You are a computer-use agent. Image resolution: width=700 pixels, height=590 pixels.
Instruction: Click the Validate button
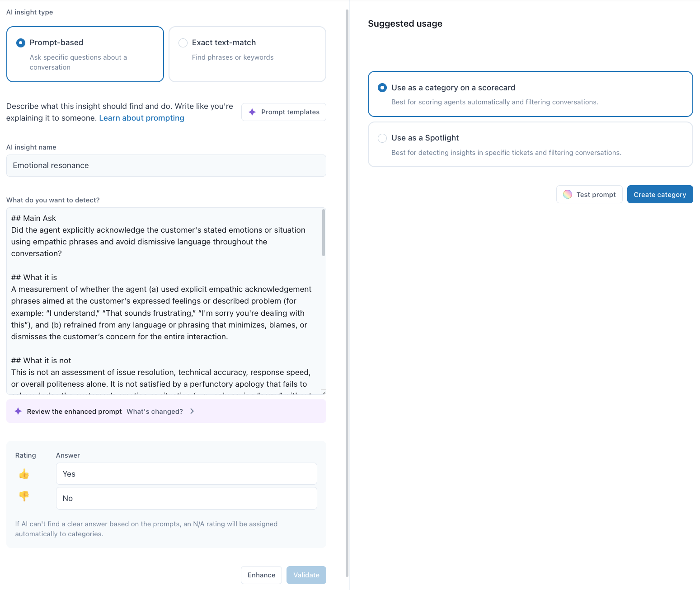tap(306, 575)
